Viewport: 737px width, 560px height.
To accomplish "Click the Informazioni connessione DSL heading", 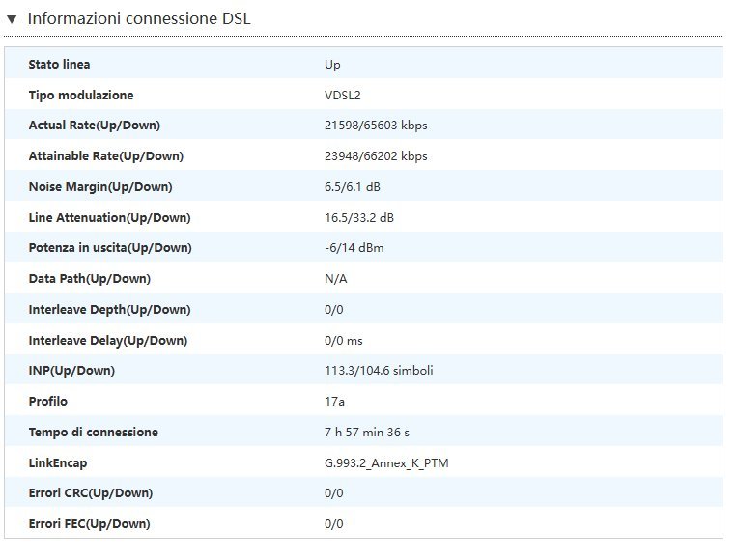I will point(139,18).
